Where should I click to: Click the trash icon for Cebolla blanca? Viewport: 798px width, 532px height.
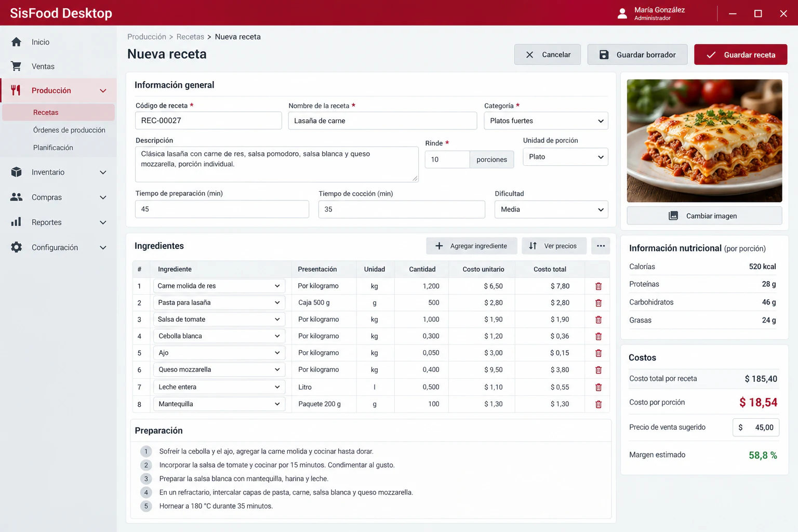point(598,336)
